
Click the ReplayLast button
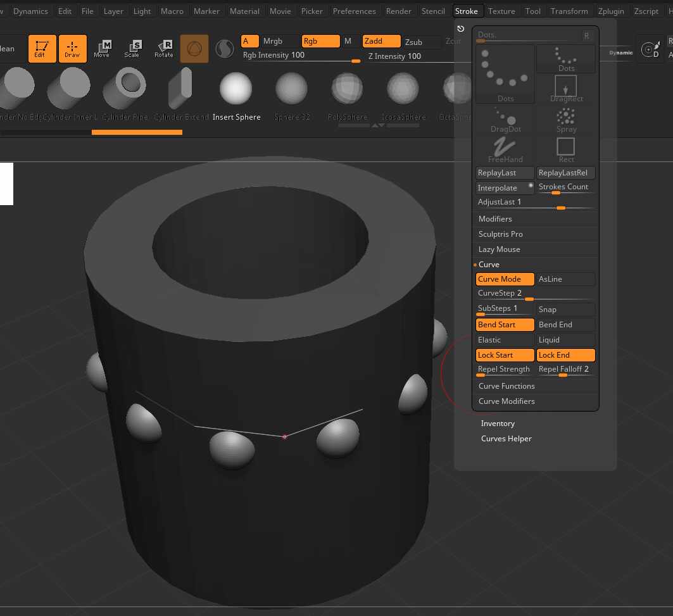505,173
